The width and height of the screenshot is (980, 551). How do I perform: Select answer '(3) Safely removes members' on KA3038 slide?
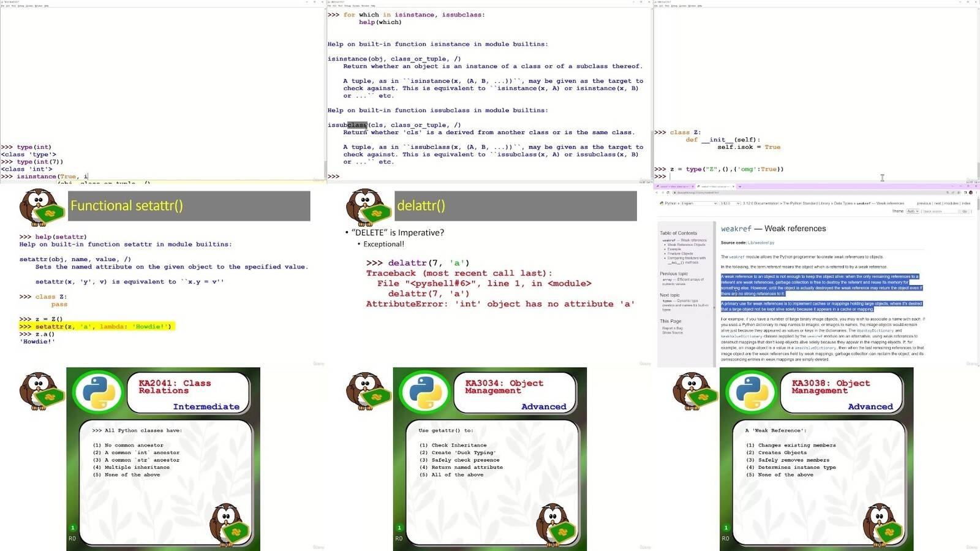pyautogui.click(x=788, y=460)
